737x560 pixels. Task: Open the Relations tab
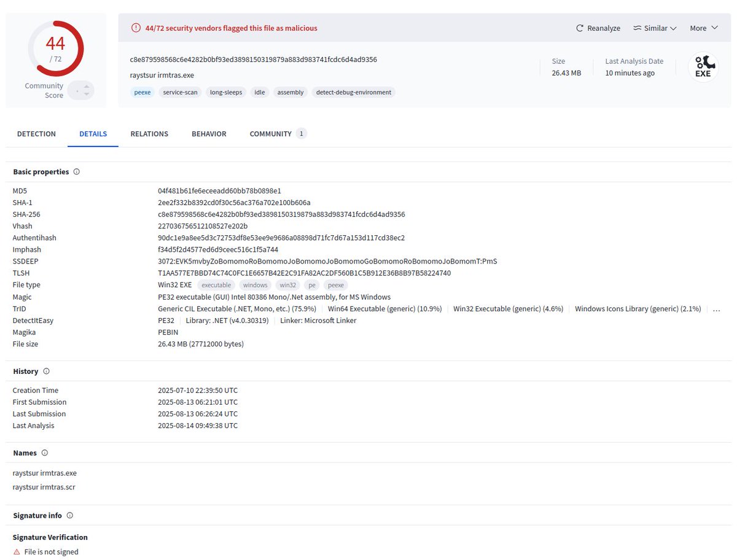click(149, 134)
